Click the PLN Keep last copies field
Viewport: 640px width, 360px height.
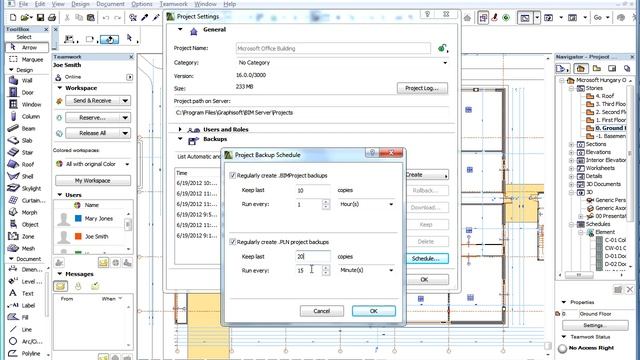click(313, 256)
